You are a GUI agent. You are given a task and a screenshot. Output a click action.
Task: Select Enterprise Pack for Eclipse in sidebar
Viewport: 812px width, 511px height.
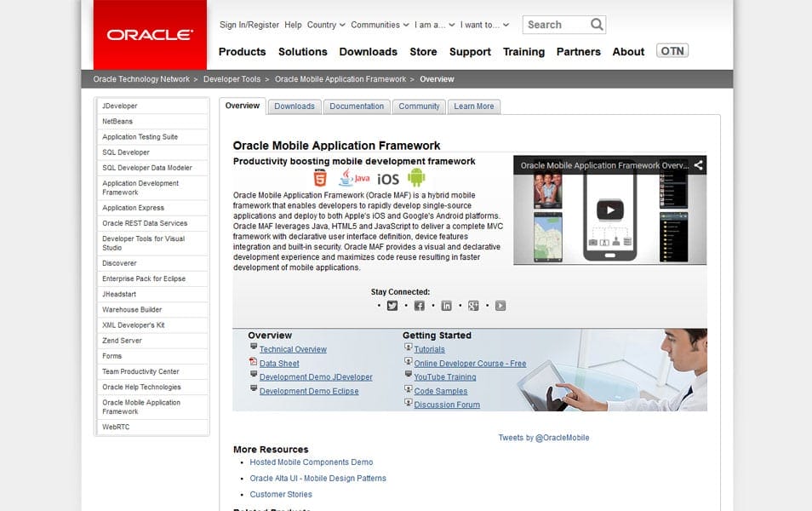coord(152,278)
